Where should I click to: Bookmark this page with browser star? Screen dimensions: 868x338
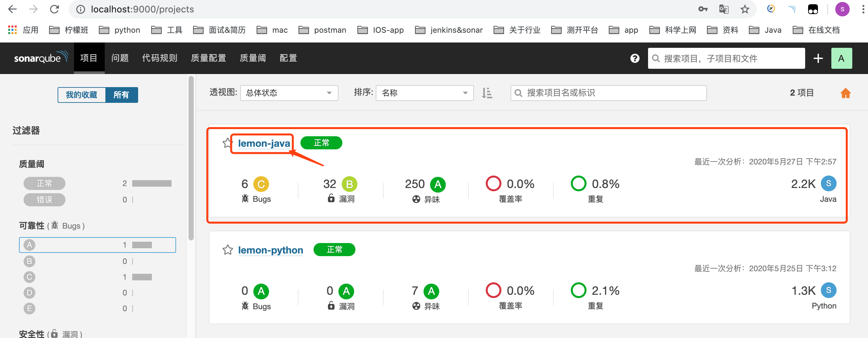point(744,9)
